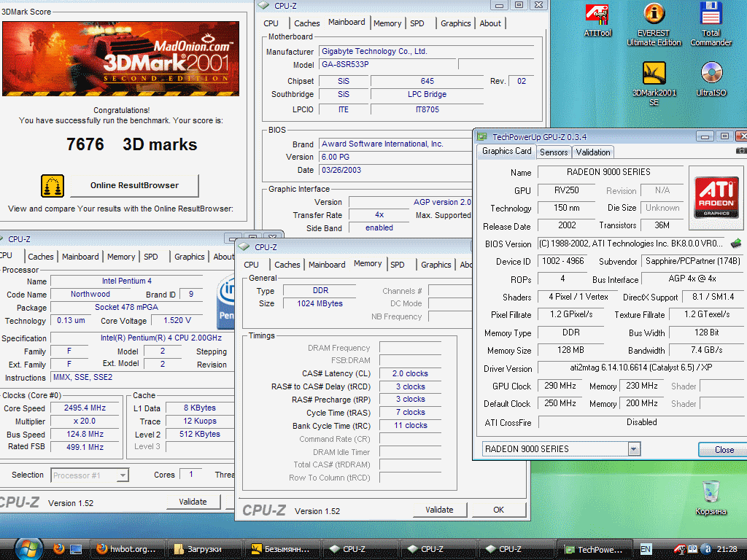Switch to Validation tab in GPU-Z

[x=592, y=152]
